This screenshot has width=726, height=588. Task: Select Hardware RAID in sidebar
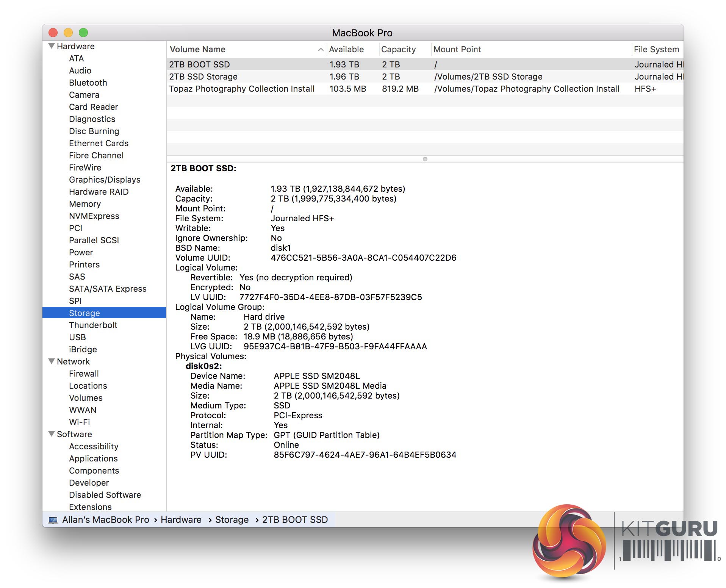[x=99, y=192]
